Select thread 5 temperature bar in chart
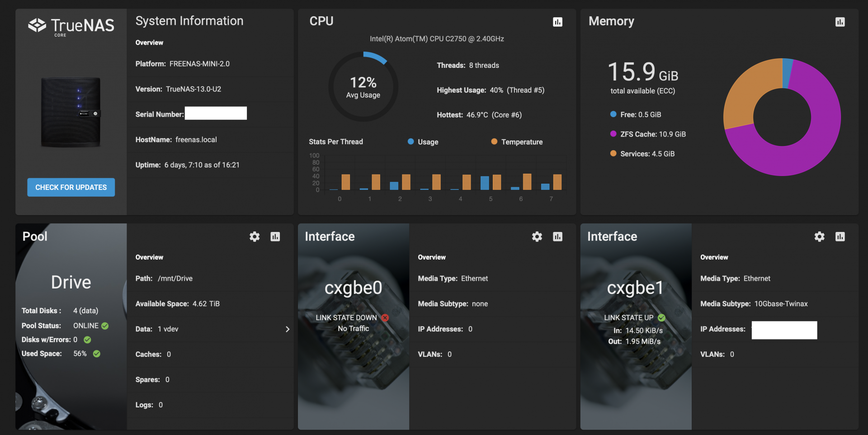868x435 pixels. (x=497, y=182)
